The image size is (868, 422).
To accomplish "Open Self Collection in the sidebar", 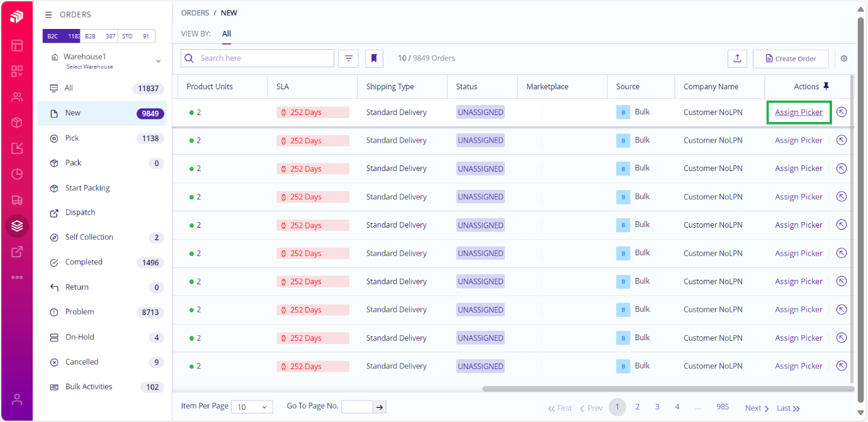I will (103, 237).
